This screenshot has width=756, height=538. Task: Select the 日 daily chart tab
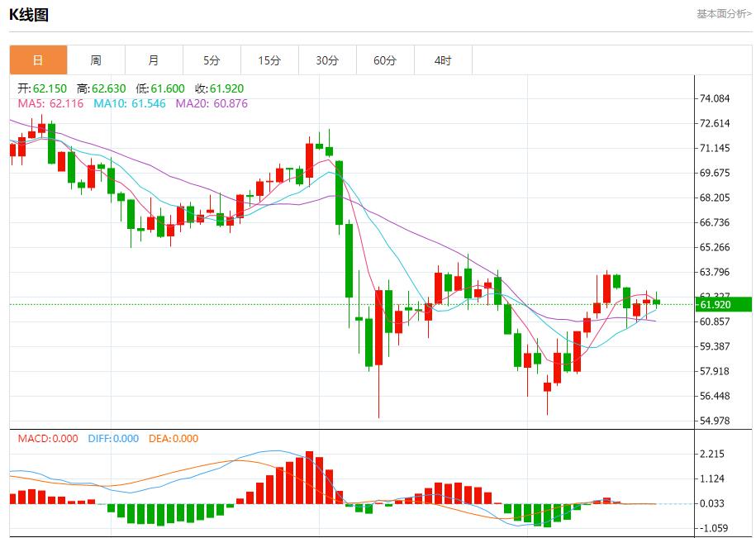point(38,60)
